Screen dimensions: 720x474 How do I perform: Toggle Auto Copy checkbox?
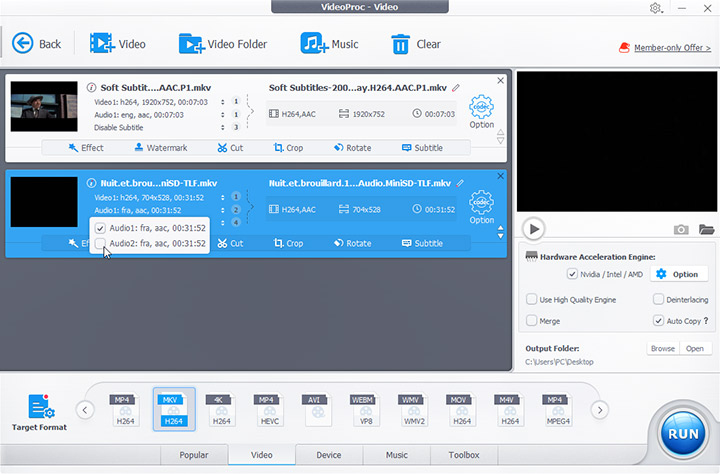658,321
